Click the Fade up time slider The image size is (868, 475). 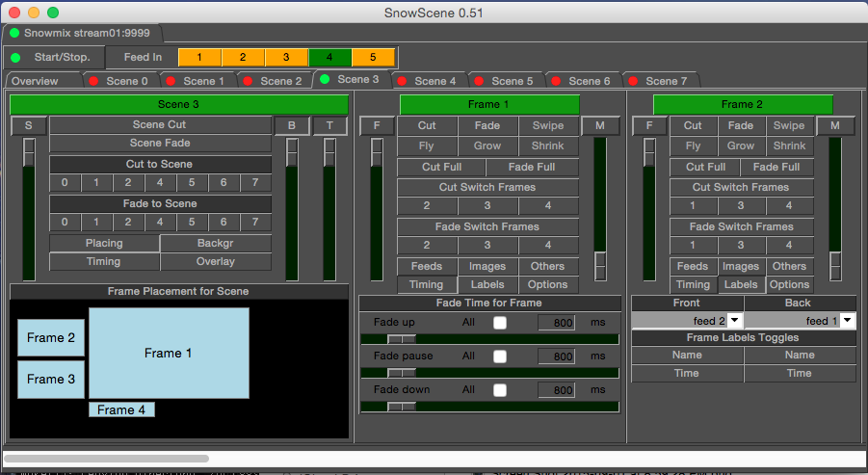[490, 339]
